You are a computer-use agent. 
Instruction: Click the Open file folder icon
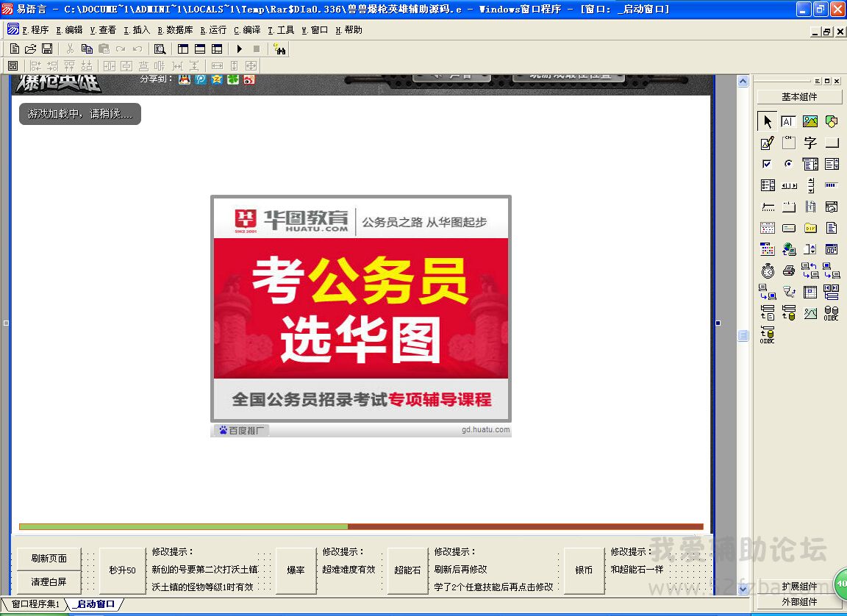pos(31,49)
